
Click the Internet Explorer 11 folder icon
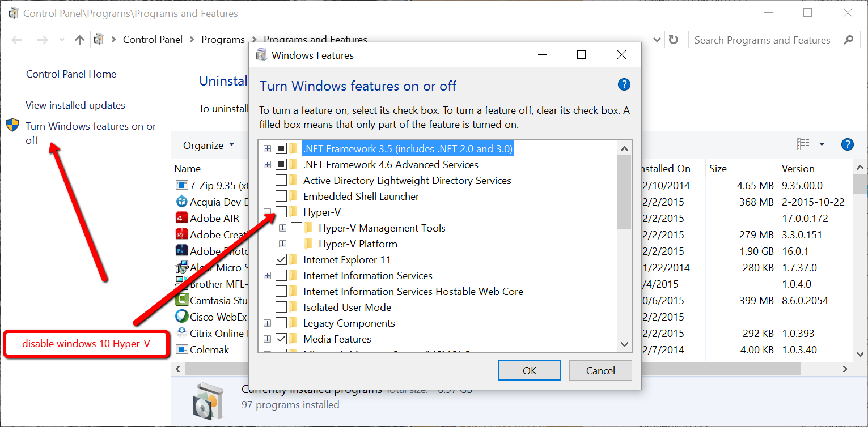(293, 260)
